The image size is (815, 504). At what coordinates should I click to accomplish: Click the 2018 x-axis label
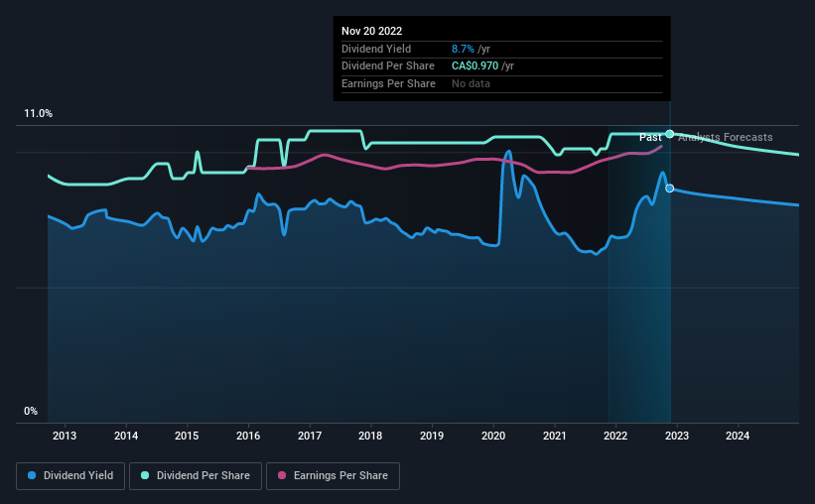pyautogui.click(x=370, y=436)
